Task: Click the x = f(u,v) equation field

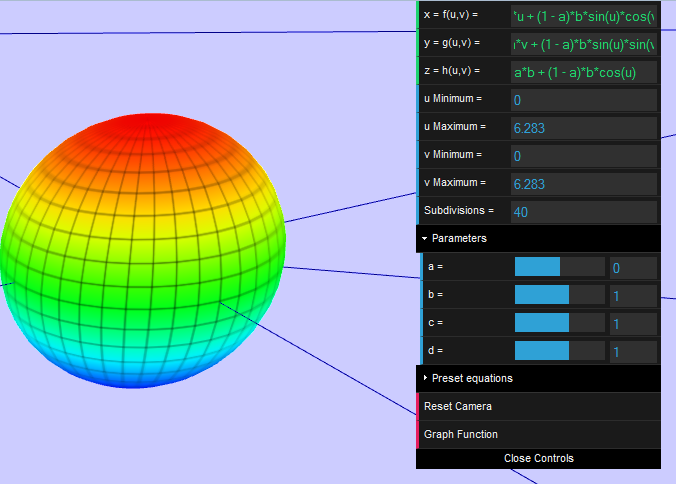Action: tap(582, 16)
